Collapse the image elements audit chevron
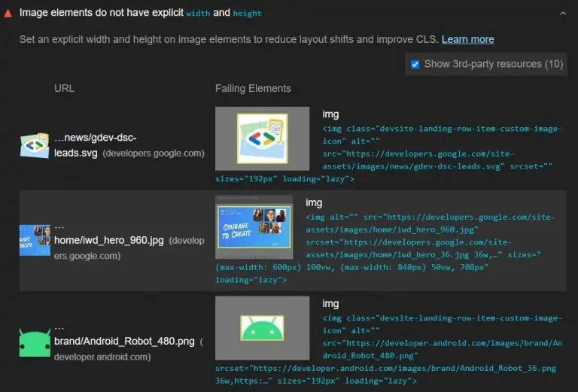The height and width of the screenshot is (392, 578). tap(563, 14)
